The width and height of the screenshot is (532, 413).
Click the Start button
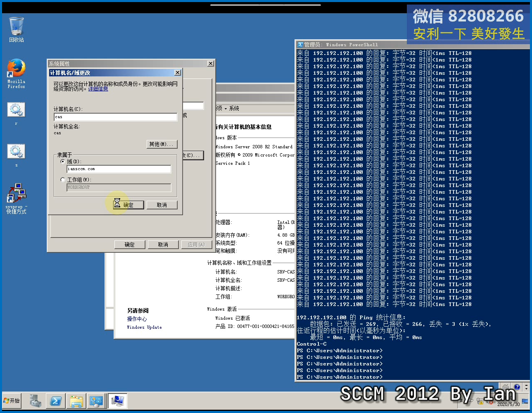(12, 401)
